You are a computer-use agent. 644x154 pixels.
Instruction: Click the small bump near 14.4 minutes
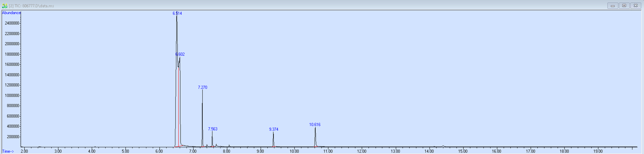click(x=443, y=146)
